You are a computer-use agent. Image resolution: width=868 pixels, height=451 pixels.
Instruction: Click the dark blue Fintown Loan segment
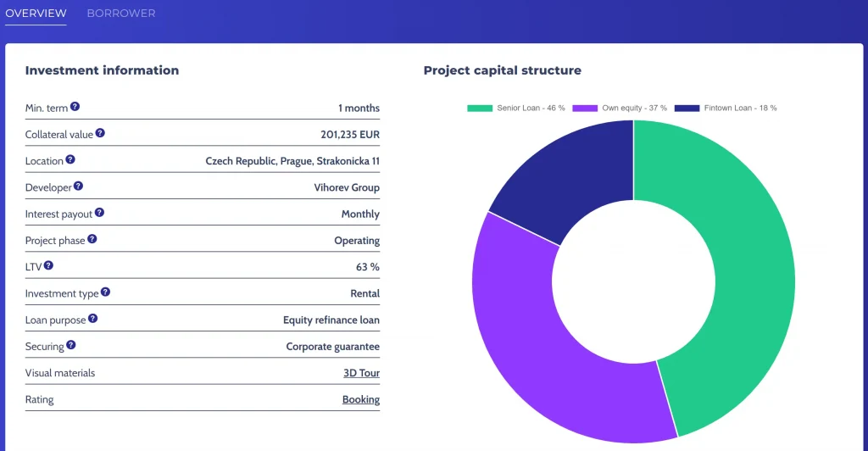pyautogui.click(x=568, y=178)
